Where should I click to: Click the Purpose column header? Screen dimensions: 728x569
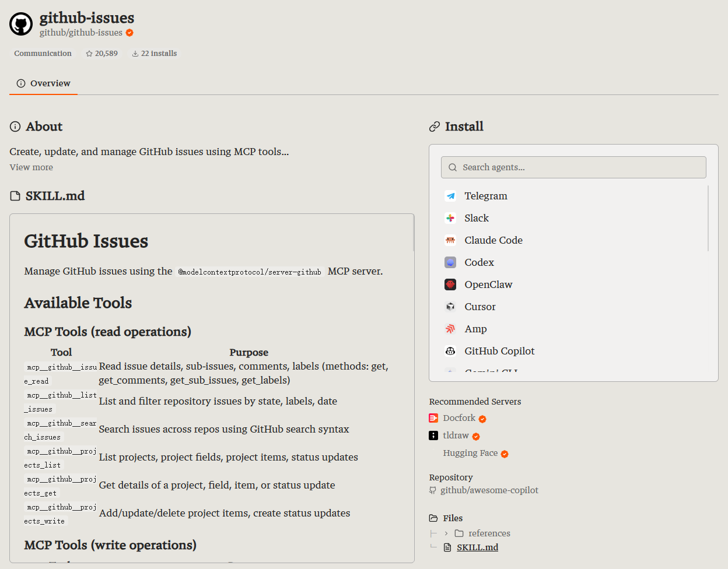pos(249,352)
